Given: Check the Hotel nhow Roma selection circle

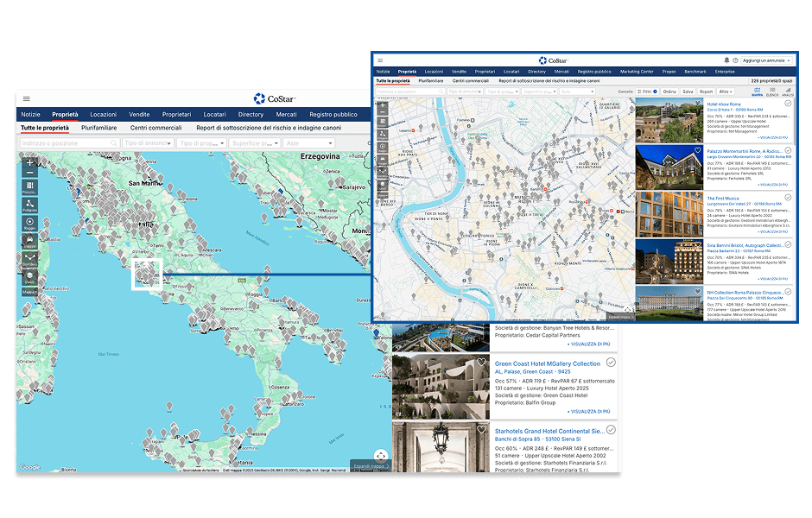Looking at the screenshot, I should (x=788, y=103).
